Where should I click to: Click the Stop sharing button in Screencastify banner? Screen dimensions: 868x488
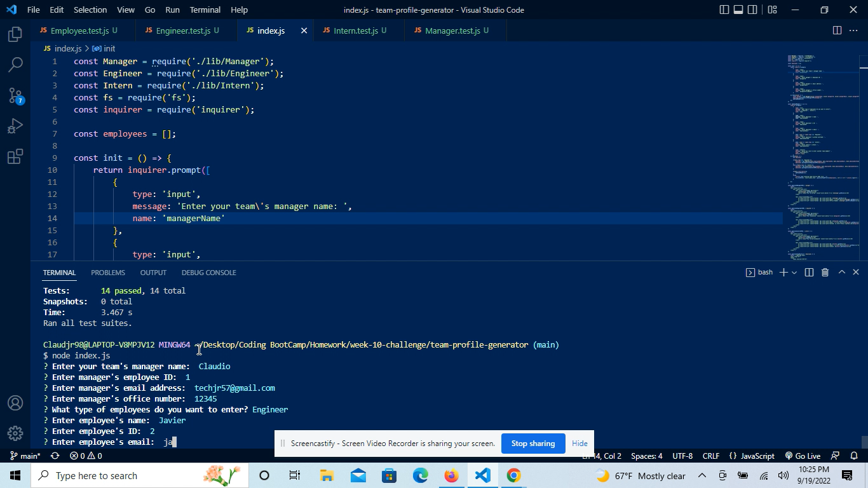(532, 443)
